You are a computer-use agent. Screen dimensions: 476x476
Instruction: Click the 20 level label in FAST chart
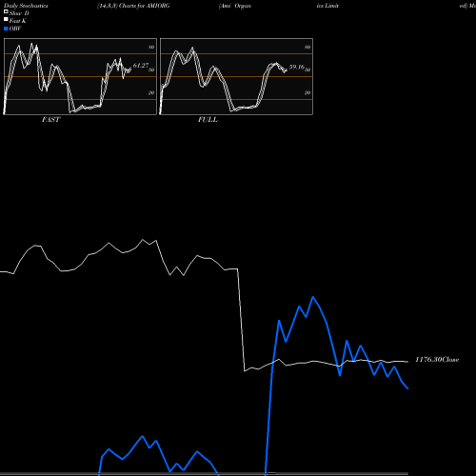[x=151, y=92]
